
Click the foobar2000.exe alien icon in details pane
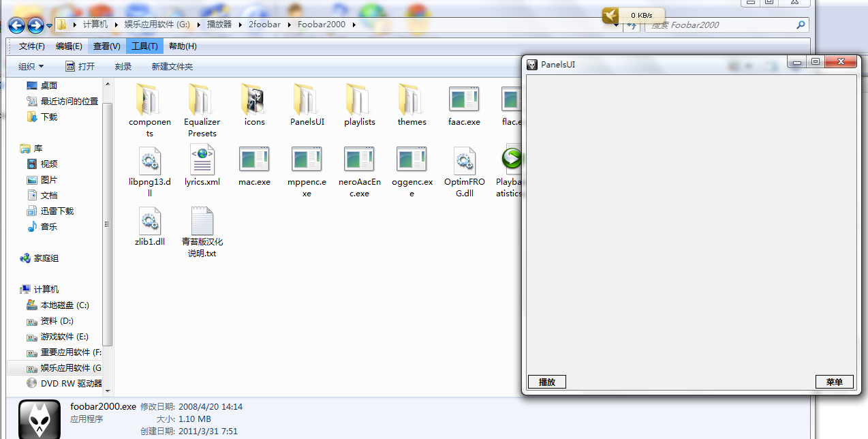pos(40,419)
